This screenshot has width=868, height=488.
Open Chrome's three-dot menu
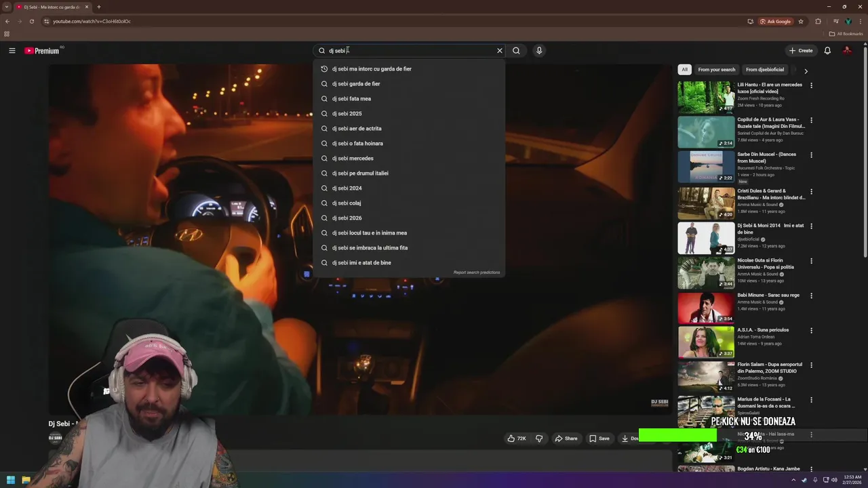(x=860, y=21)
